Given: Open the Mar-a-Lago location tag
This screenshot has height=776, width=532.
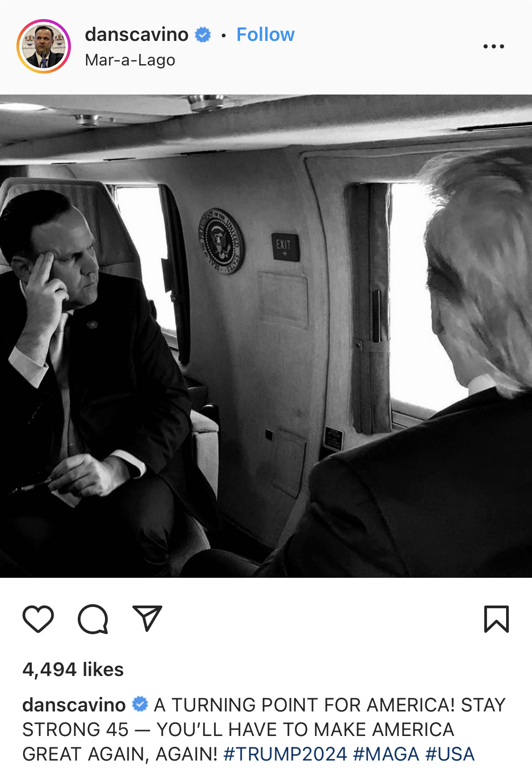Looking at the screenshot, I should click(x=130, y=60).
